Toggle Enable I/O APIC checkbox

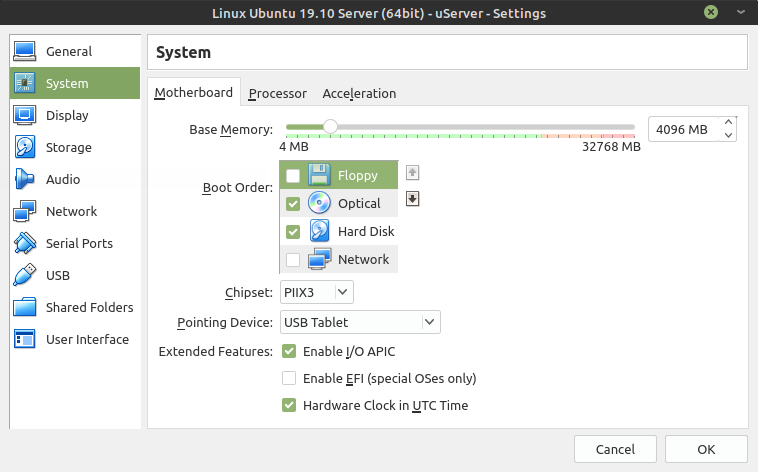(289, 351)
